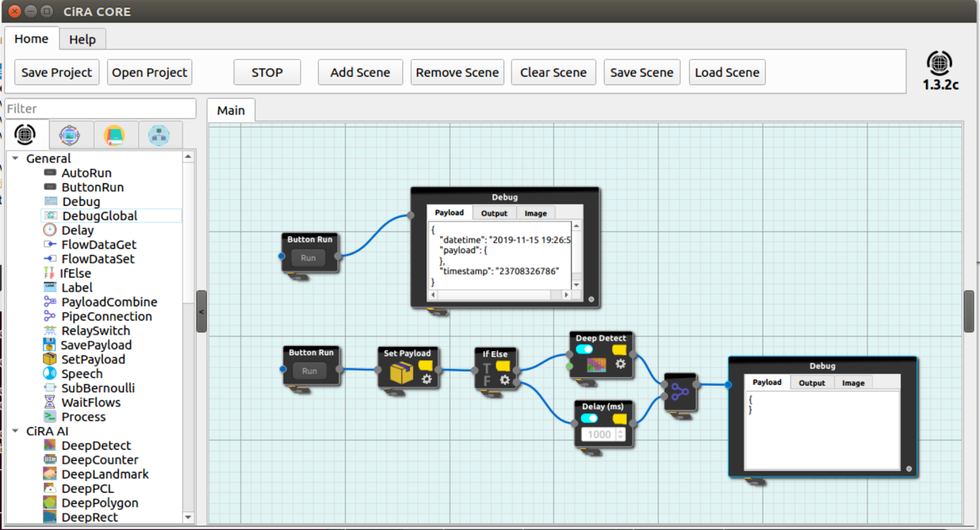Select the DeepDetect node icon in list
This screenshot has width=980, height=530.
click(x=50, y=445)
